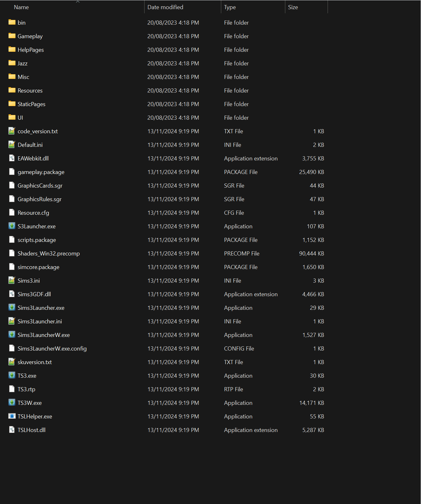
Task: Click the 5,287 KB size value
Action: pos(313,430)
